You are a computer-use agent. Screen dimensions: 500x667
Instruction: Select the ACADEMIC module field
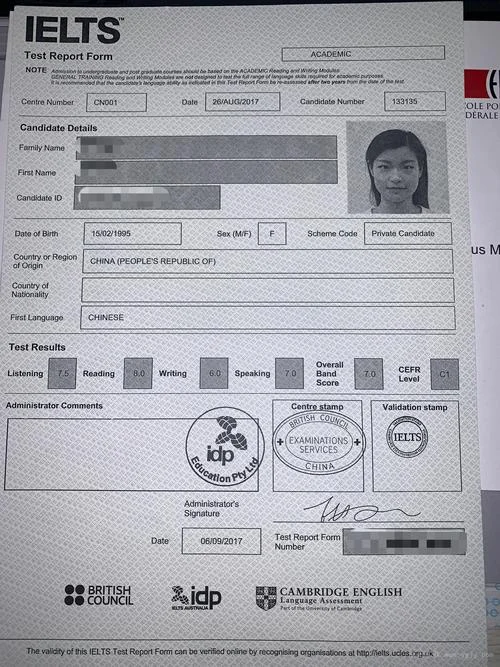pos(363,54)
